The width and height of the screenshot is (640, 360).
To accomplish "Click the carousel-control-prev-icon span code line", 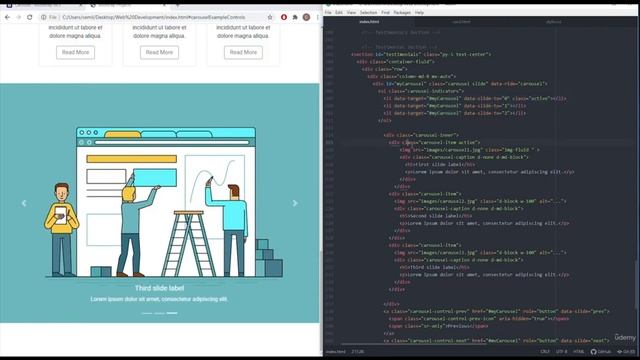I will [479, 319].
